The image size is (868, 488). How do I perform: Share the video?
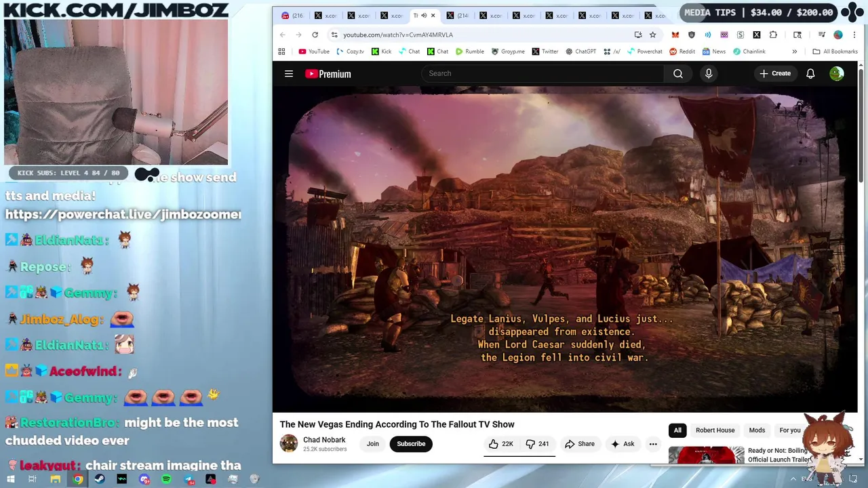click(580, 444)
